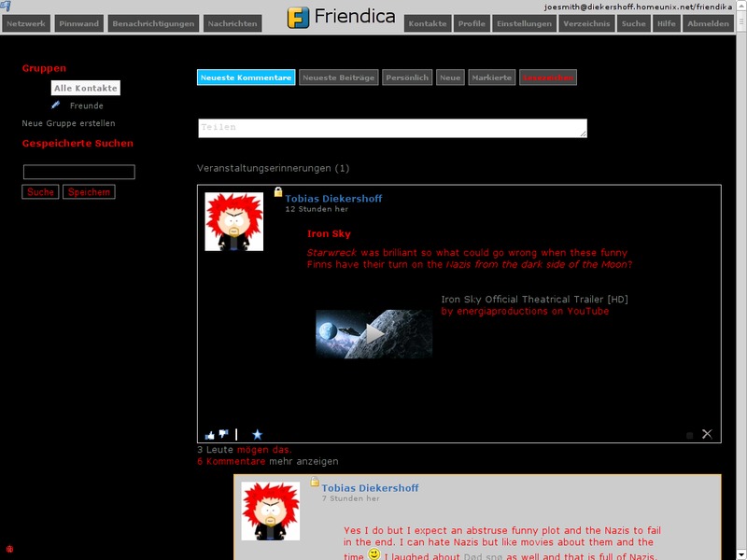747x560 pixels.
Task: Click the lock icon next to the 12 Stunden post
Action: point(278,192)
